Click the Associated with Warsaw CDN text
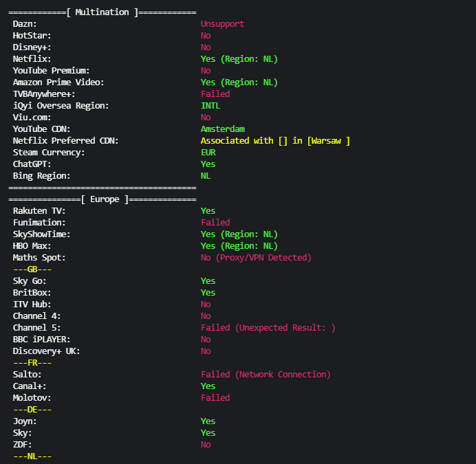 pos(275,141)
